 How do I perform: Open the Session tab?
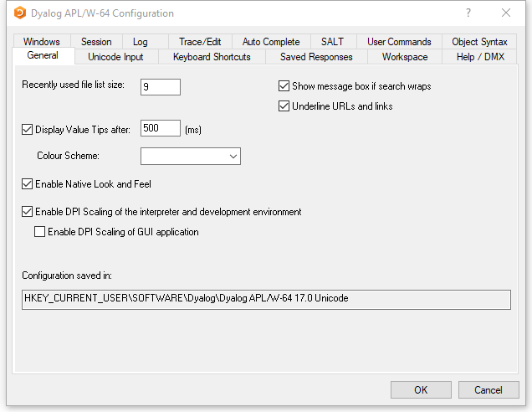coord(96,41)
